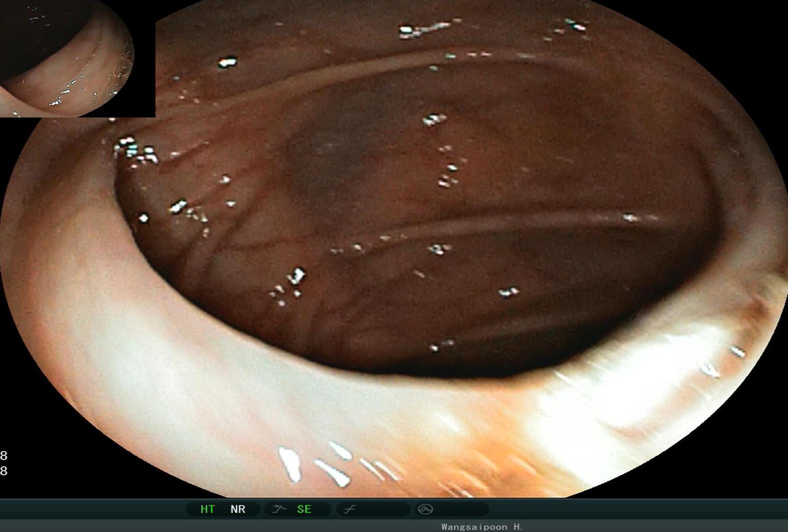788x532 pixels.
Task: Click the Wangsaipoon H. name text
Action: (x=482, y=526)
